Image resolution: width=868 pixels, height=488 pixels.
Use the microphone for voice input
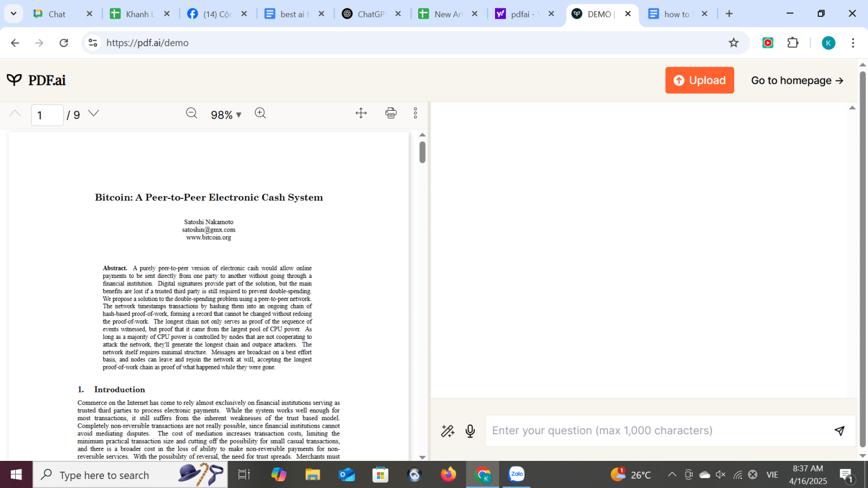pyautogui.click(x=470, y=430)
